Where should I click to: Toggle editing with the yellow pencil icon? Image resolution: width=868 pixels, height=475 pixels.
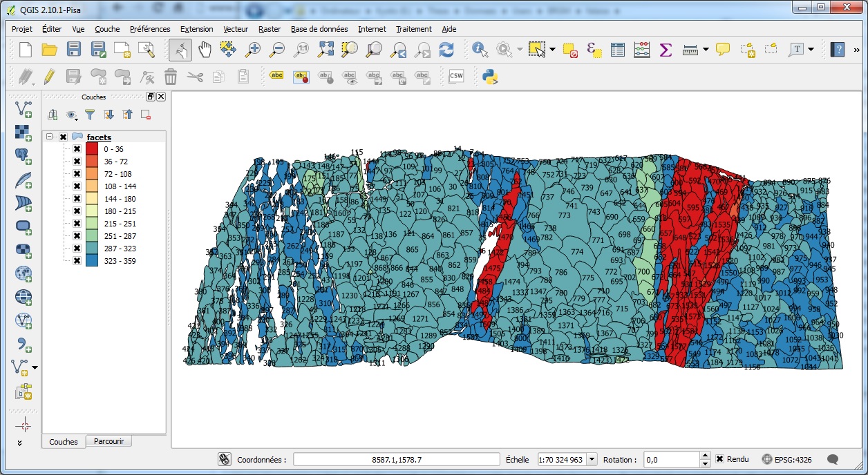[49, 76]
